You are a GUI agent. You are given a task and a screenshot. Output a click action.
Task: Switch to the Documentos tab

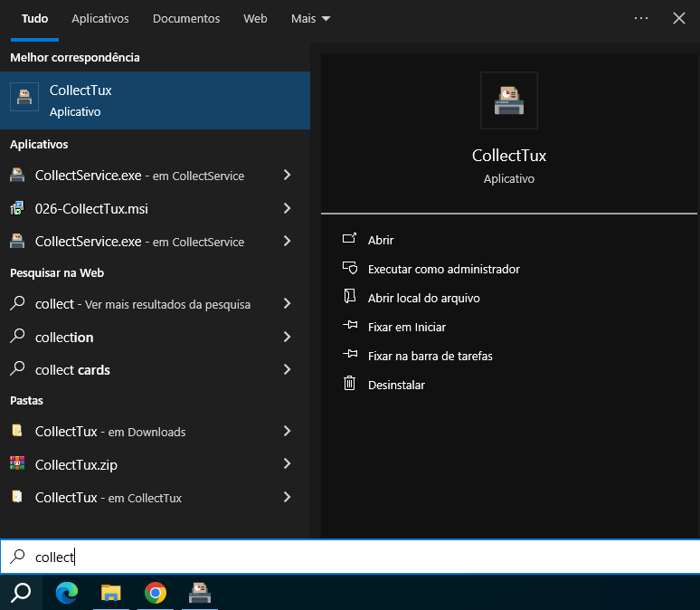186,18
